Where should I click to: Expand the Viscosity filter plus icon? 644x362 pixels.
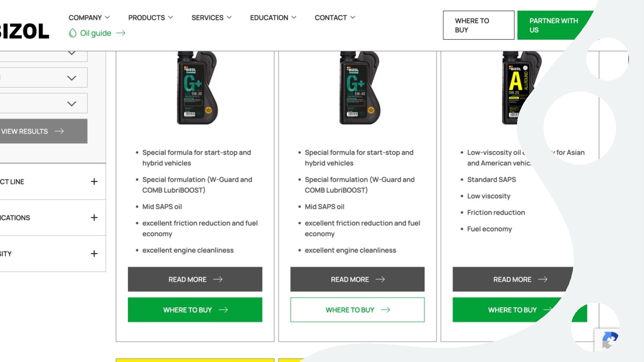tap(94, 254)
